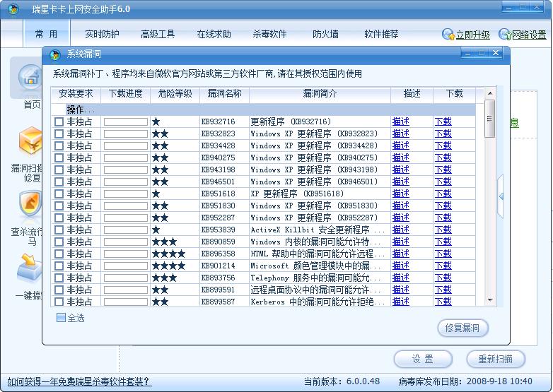The height and width of the screenshot is (392, 553).
Task: Click the four-star rating of KB901214
Action: click(168, 266)
